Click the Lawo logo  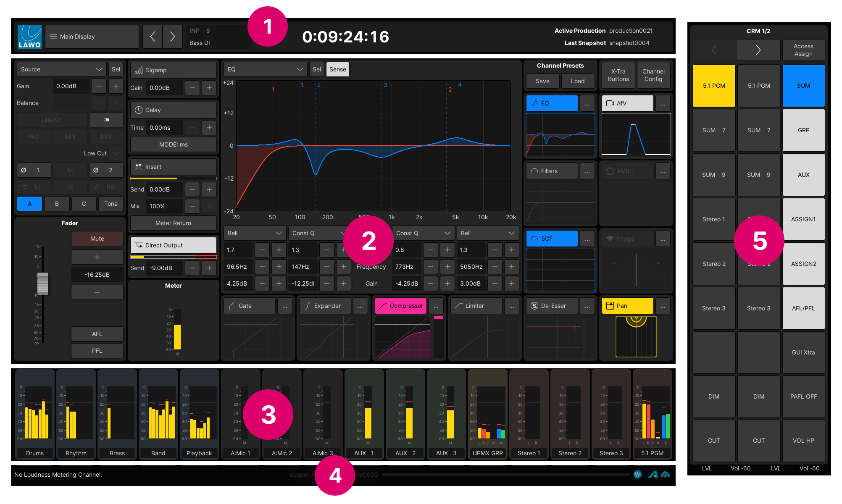pos(29,37)
